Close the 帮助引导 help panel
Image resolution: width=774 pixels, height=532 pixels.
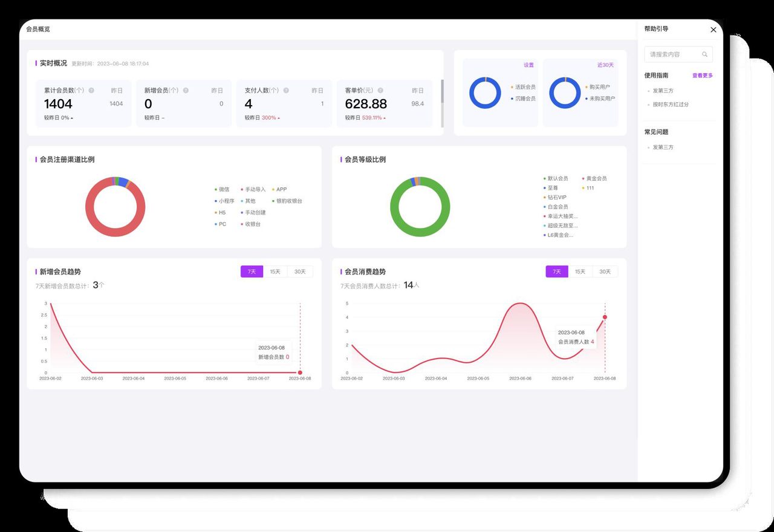tap(714, 30)
